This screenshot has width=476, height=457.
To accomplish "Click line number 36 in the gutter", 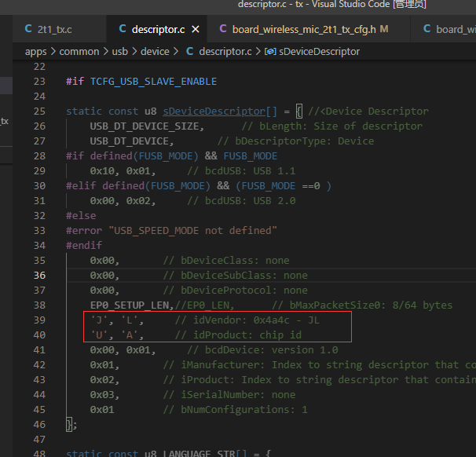I will pyautogui.click(x=39, y=276).
